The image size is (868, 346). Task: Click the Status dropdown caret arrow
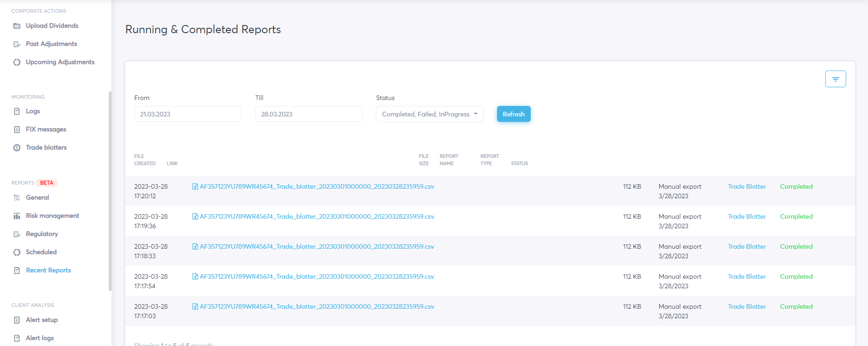[x=476, y=114]
